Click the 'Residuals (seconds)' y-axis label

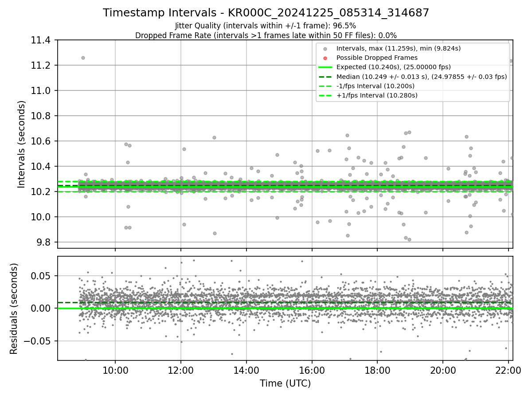(14, 309)
